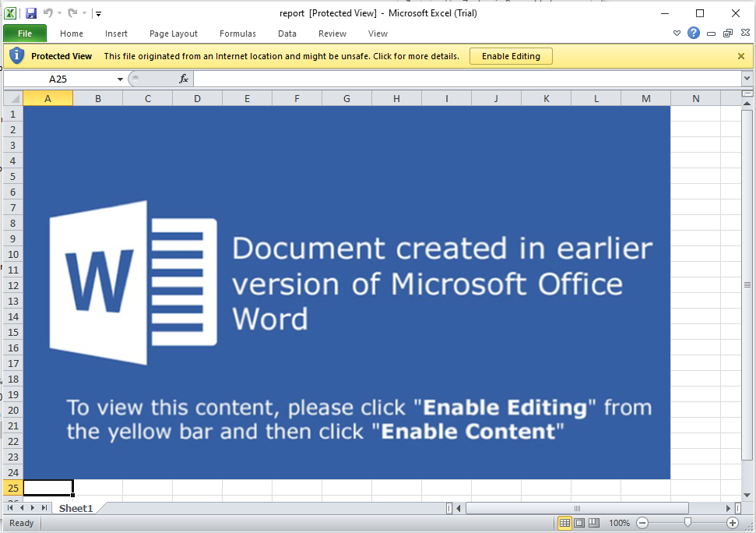Click the Undo arrow icon

click(x=47, y=13)
